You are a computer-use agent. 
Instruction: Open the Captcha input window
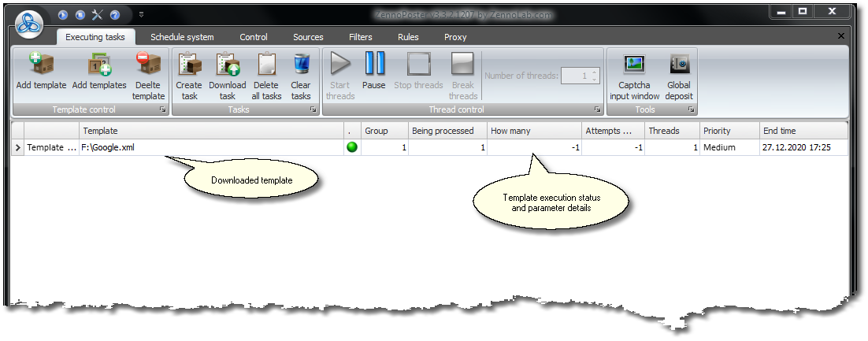point(634,65)
